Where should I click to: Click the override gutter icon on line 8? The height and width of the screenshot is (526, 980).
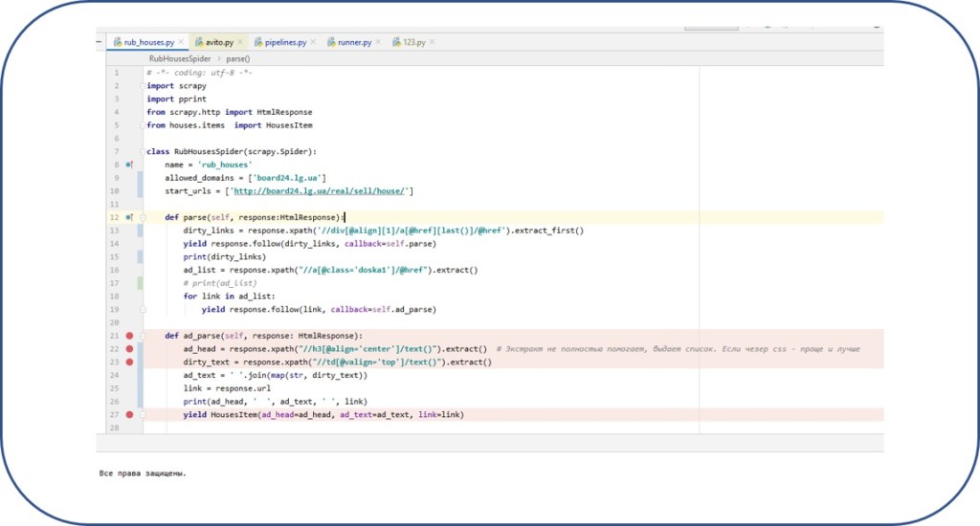[129, 165]
